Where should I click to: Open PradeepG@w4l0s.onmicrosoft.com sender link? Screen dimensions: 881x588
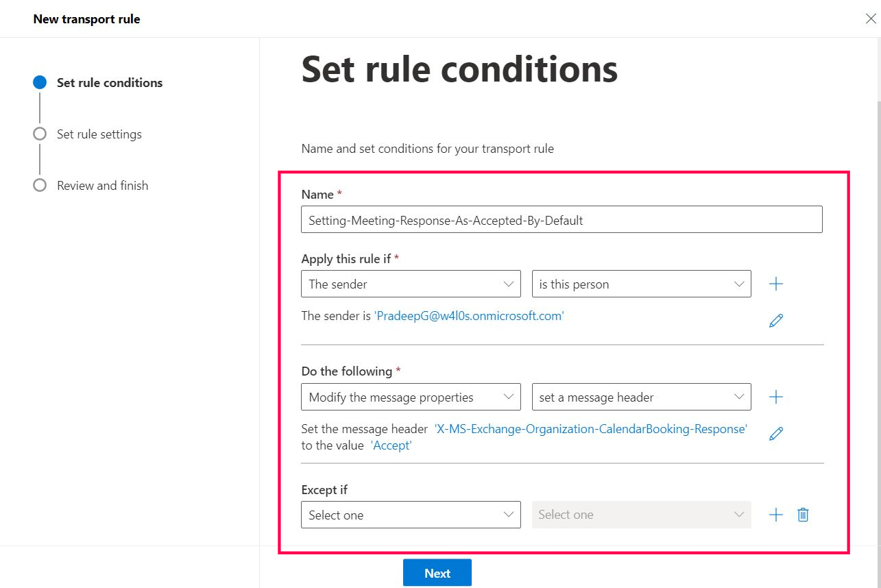point(469,316)
